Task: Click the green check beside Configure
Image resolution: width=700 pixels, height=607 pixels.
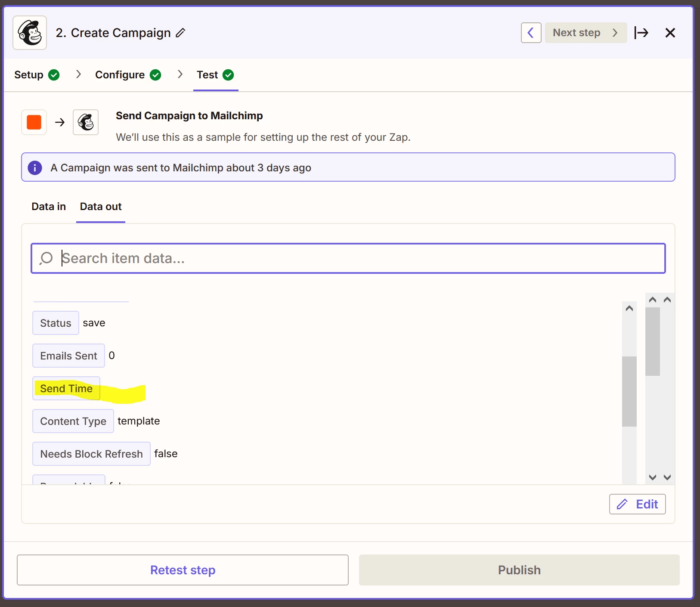Action: pyautogui.click(x=155, y=75)
